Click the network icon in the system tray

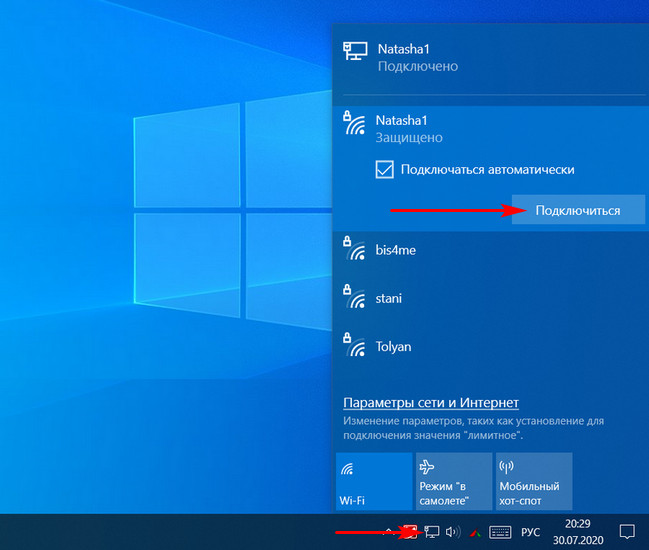[x=432, y=532]
